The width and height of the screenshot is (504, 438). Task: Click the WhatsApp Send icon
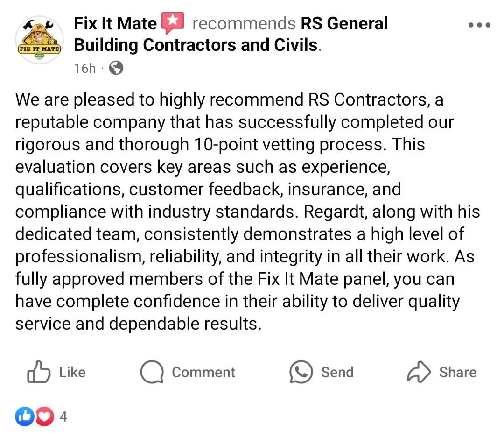point(301,372)
